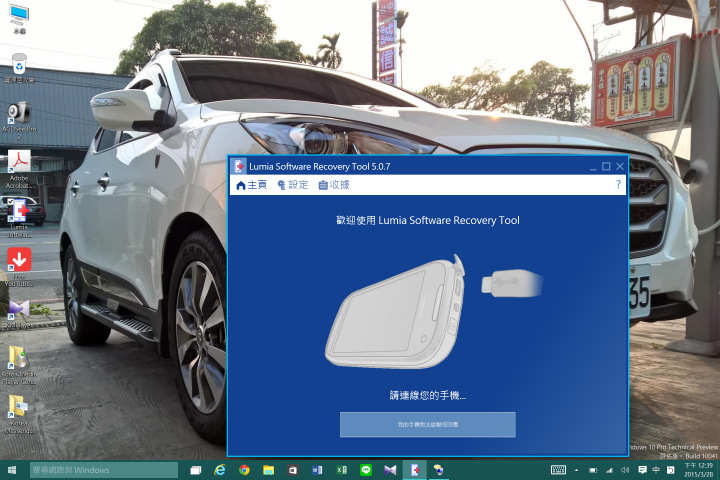Viewport: 720px width, 480px height.
Task: Open LINE messenger from the taskbar
Action: [366, 470]
